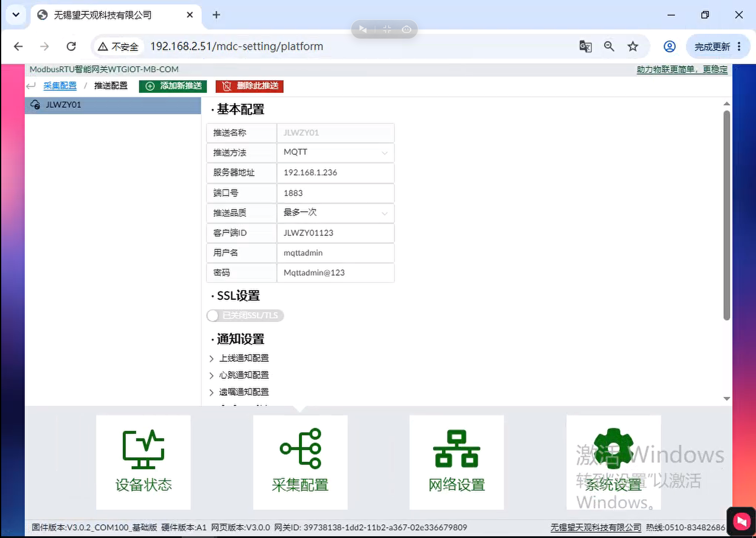Click the 端口号 field 1883
The image size is (756, 538).
click(336, 193)
